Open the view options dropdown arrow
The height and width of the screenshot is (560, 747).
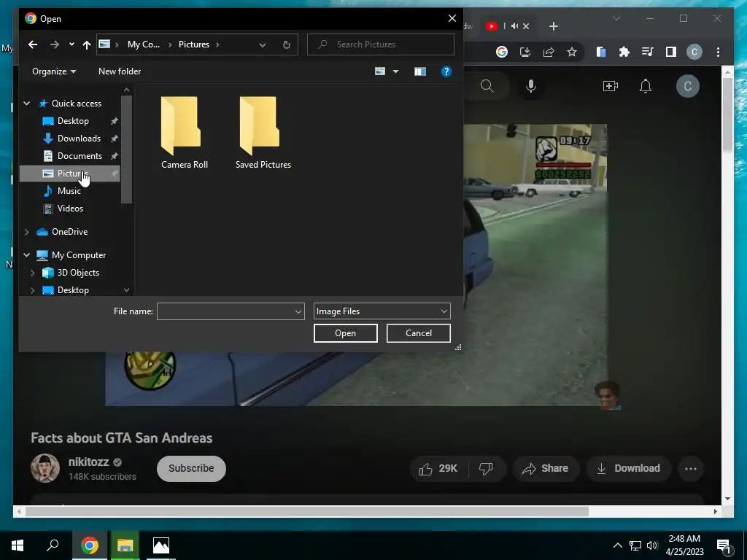pos(395,71)
